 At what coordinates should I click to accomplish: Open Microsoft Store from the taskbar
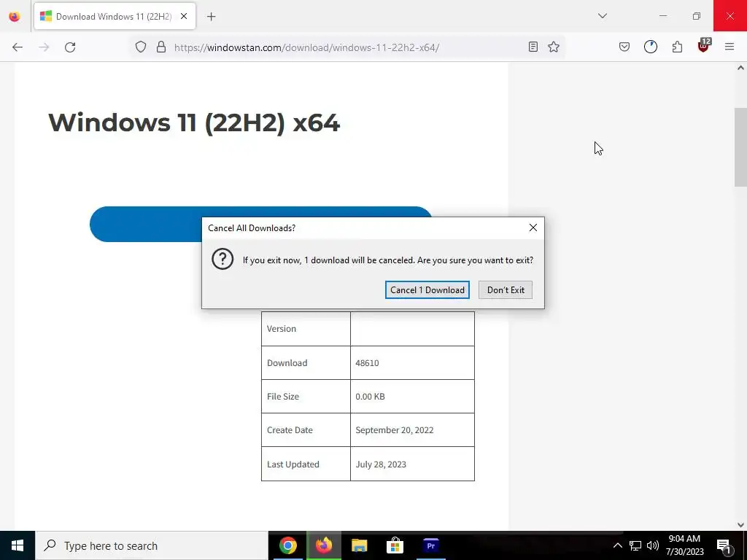(x=395, y=545)
